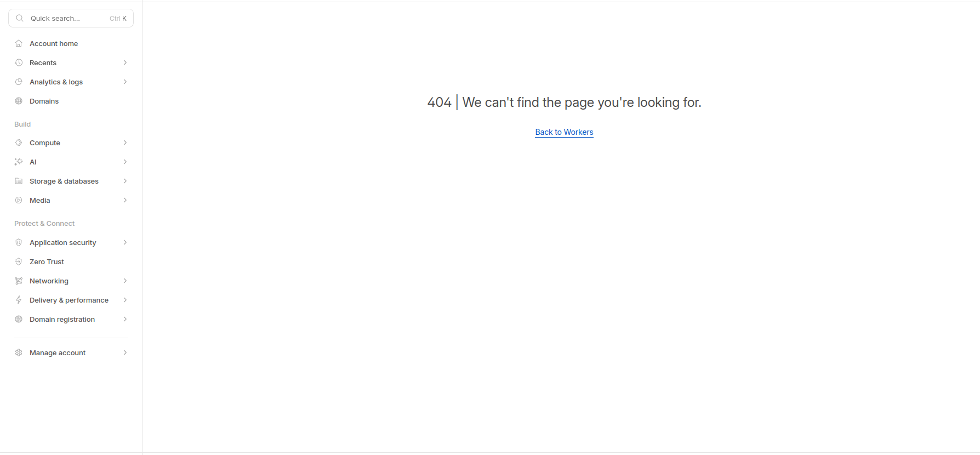980x455 pixels.
Task: Click the Compute diamond icon
Action: (19, 143)
